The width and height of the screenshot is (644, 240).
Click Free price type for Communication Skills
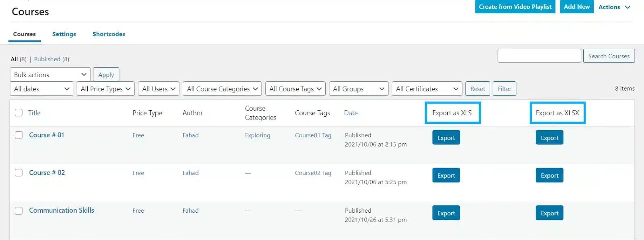[138, 211]
